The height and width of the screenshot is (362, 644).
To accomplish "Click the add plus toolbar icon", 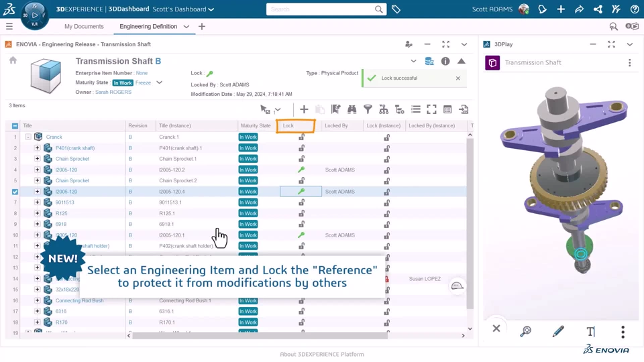I will 304,109.
